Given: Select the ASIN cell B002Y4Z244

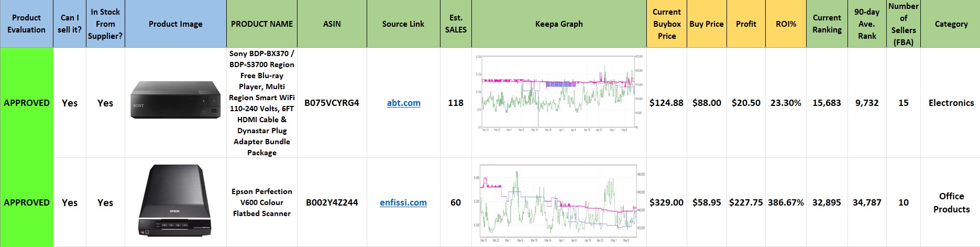Looking at the screenshot, I should pos(332,202).
